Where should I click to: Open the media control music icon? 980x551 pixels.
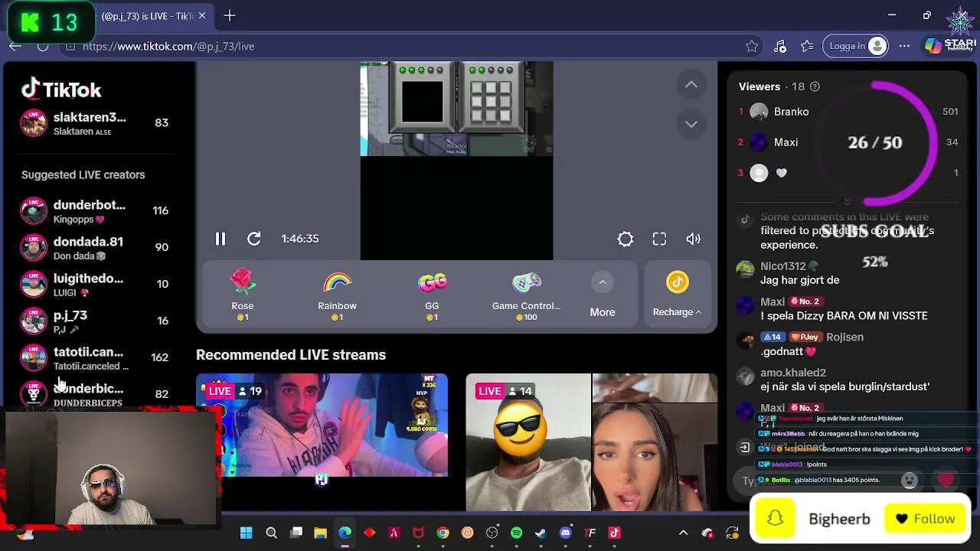click(x=779, y=46)
